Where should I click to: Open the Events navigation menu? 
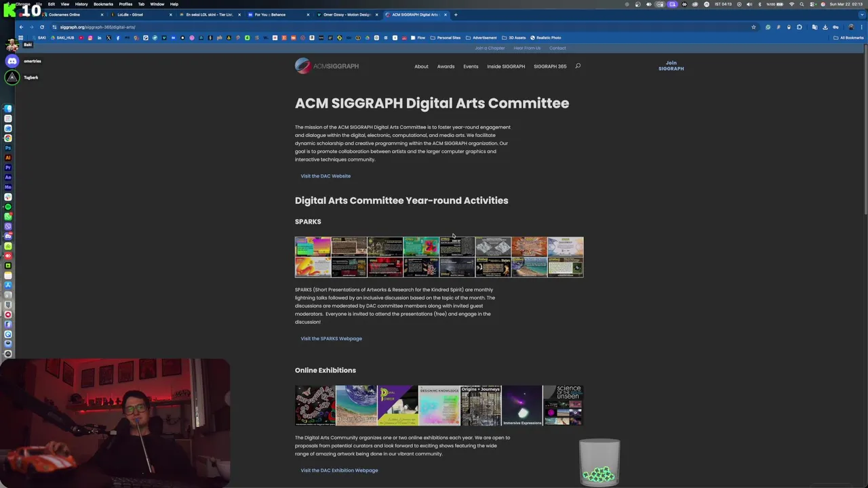pos(471,66)
